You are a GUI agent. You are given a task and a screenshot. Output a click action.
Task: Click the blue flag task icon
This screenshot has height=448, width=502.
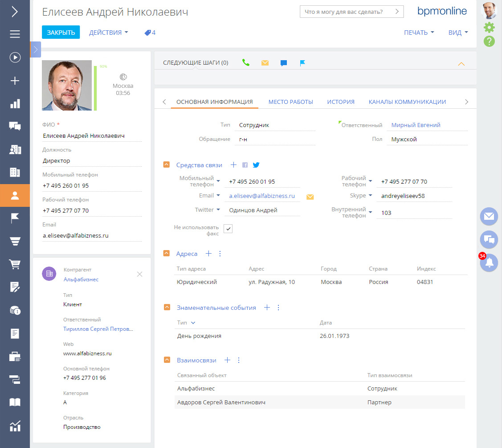(x=302, y=63)
